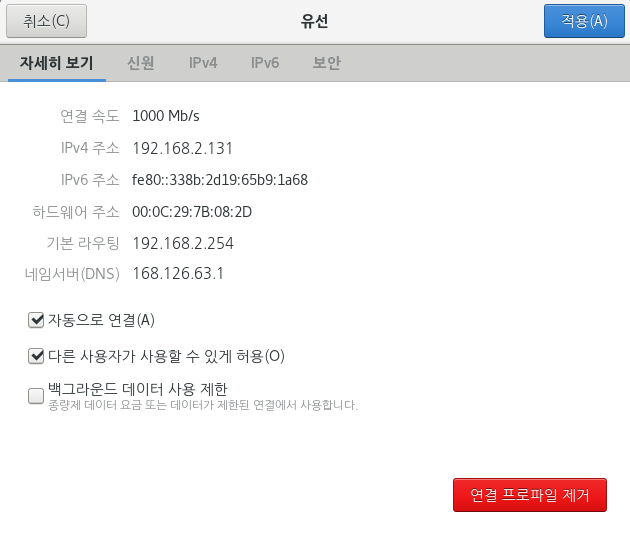
Task: Click the 유선 dialog title
Action: pos(315,21)
